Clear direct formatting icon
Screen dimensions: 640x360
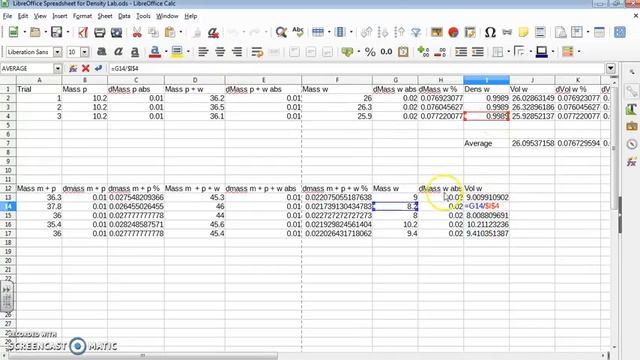pyautogui.click(x=213, y=32)
